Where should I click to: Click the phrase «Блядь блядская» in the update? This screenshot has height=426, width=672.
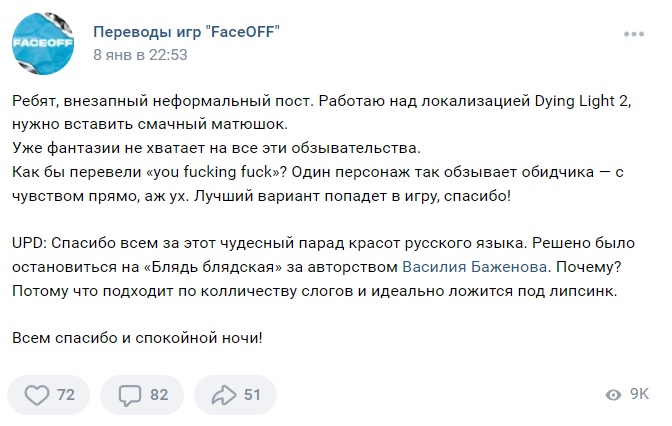tap(213, 267)
